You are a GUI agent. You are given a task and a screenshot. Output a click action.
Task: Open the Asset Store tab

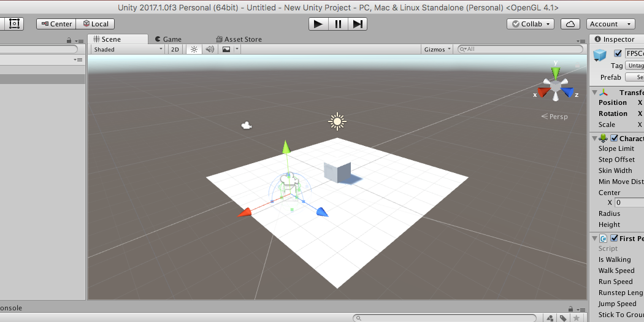239,39
